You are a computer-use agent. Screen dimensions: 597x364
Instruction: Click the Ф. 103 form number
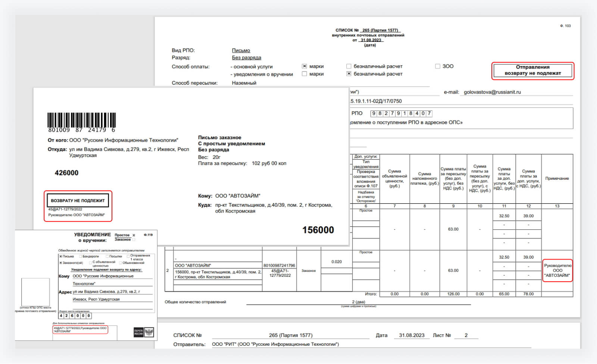pos(565,26)
